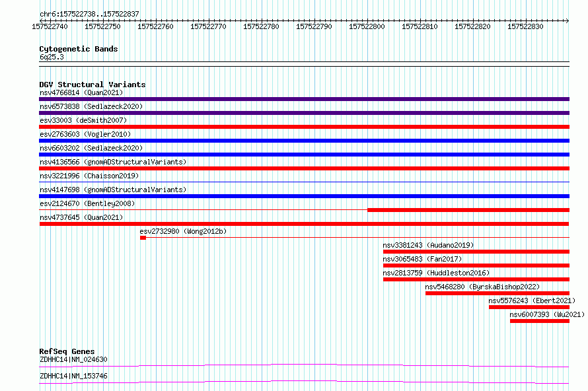Select the nsv3381243 red variant bar
The width and height of the screenshot is (588, 391).
click(476, 252)
